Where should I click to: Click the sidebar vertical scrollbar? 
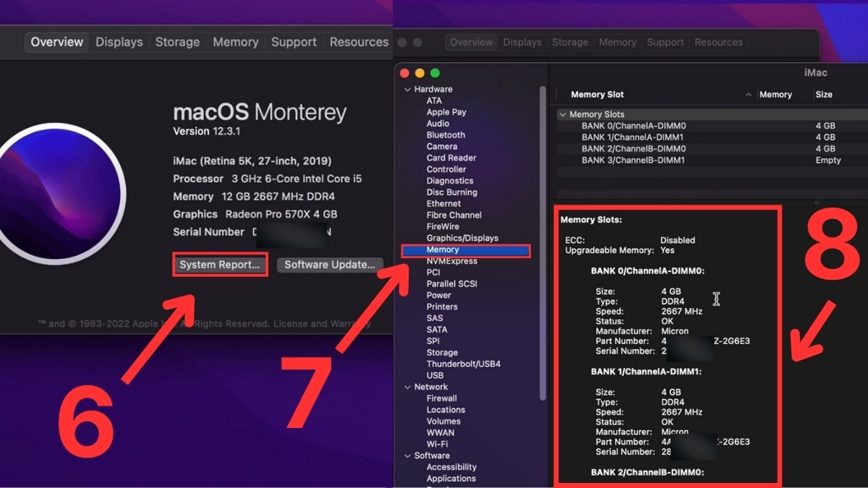[x=543, y=242]
